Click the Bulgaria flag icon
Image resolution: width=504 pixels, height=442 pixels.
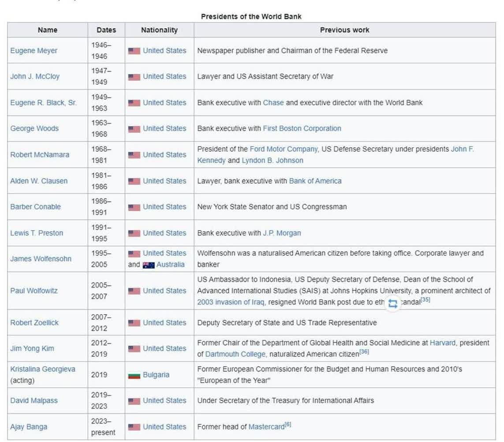click(134, 375)
